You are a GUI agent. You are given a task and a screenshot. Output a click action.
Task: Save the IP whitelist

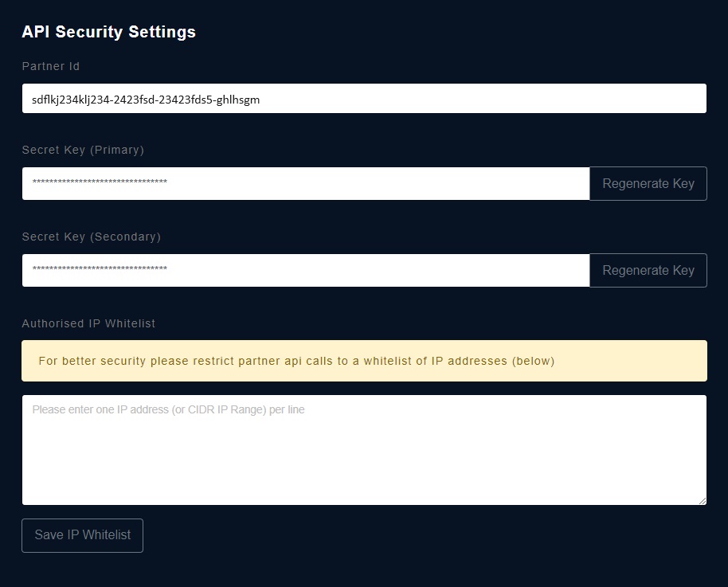82,535
